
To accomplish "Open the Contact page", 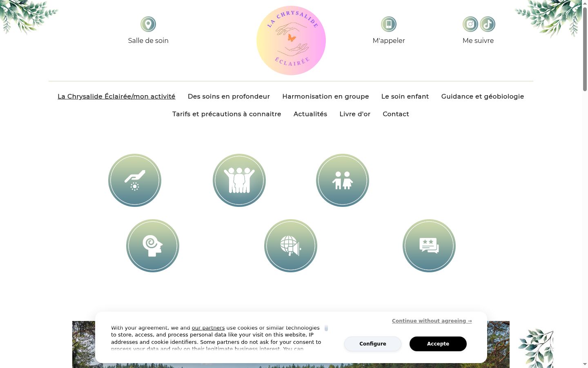I will [x=396, y=114].
